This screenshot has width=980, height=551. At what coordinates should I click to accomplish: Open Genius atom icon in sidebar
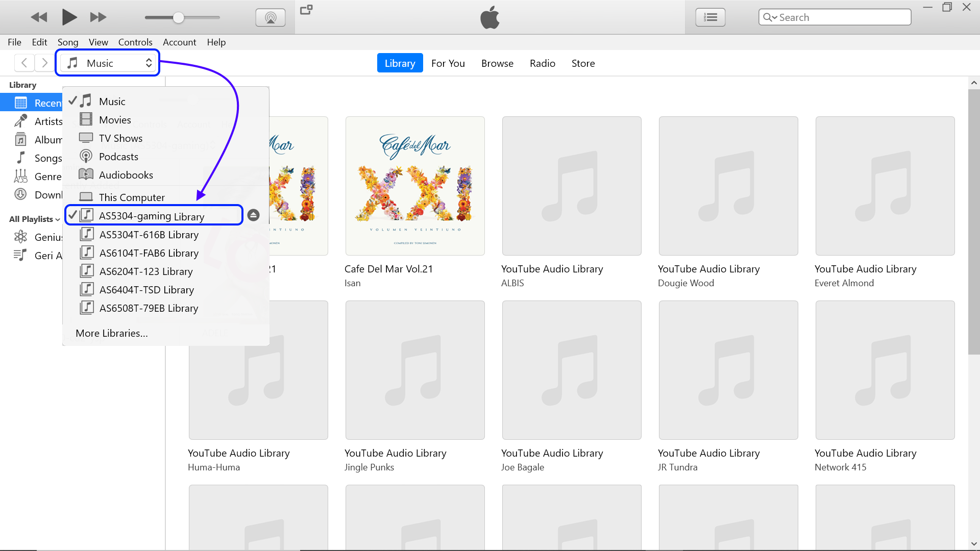click(21, 237)
